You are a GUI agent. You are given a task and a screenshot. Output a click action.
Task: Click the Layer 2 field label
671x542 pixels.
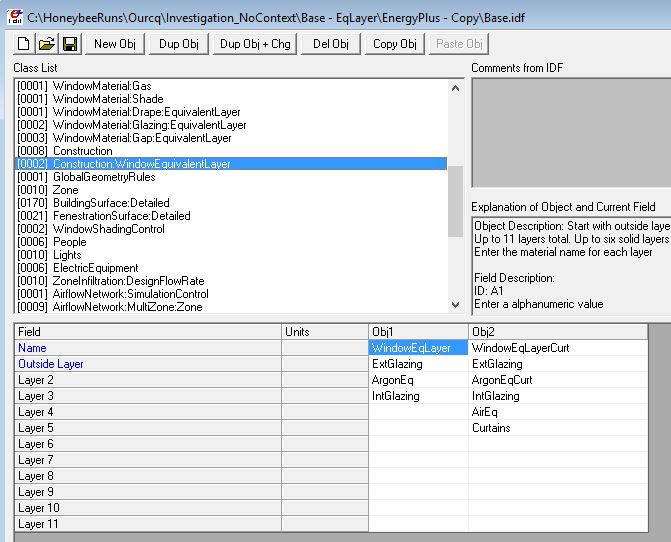tap(148, 380)
